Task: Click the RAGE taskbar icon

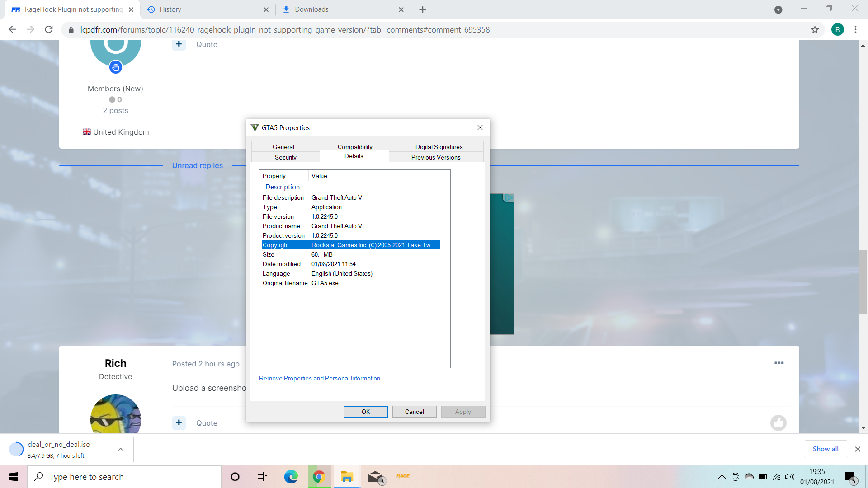Action: coord(403,476)
